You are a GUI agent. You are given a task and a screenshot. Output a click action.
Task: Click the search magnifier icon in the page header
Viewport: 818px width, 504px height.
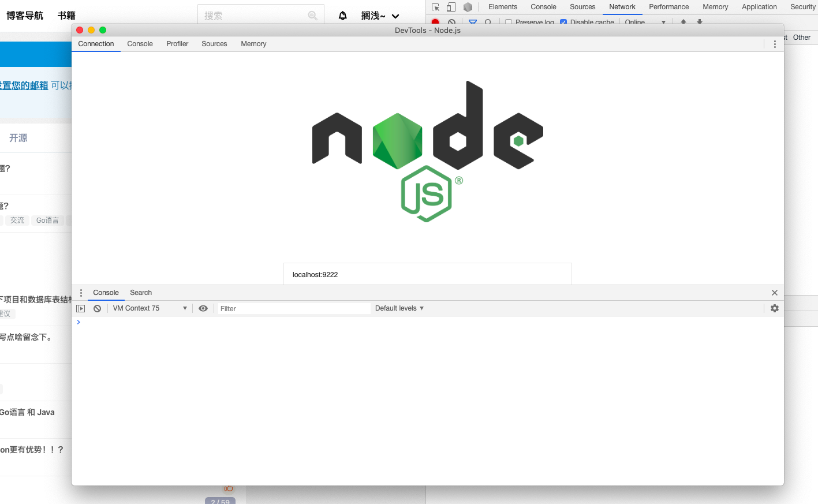point(313,16)
